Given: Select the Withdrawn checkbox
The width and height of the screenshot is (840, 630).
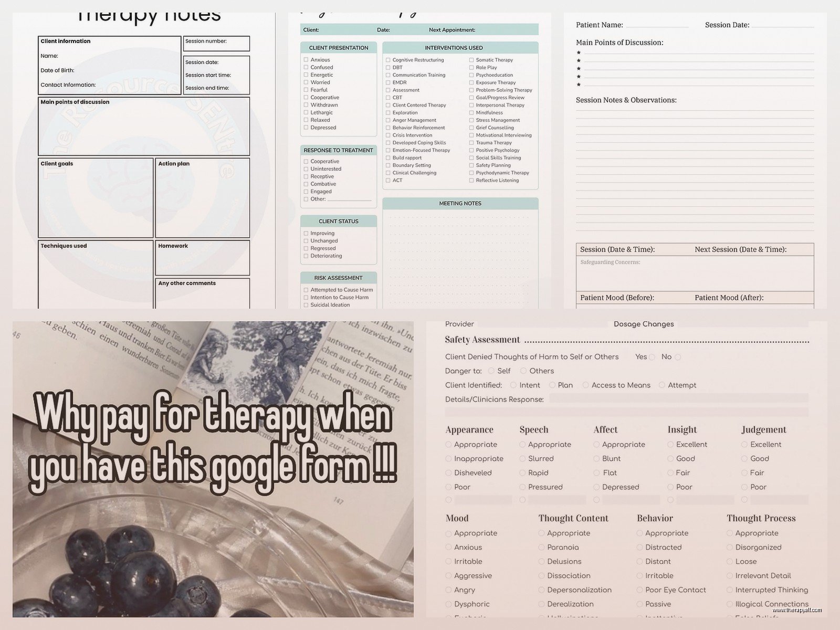Looking at the screenshot, I should pyautogui.click(x=306, y=105).
